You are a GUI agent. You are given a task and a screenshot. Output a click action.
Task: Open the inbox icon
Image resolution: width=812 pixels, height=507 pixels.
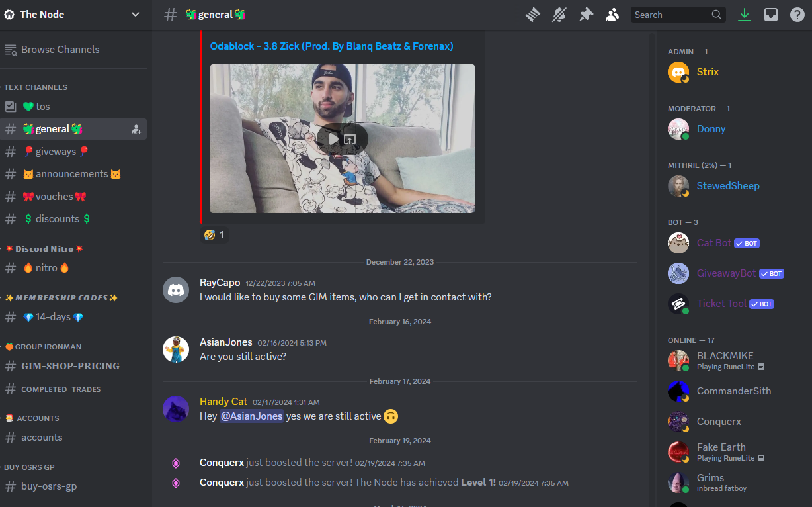tap(771, 15)
